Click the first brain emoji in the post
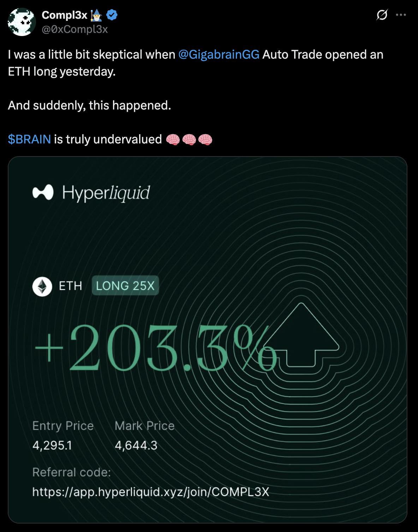Screen dimensions: 418x532 coord(173,139)
